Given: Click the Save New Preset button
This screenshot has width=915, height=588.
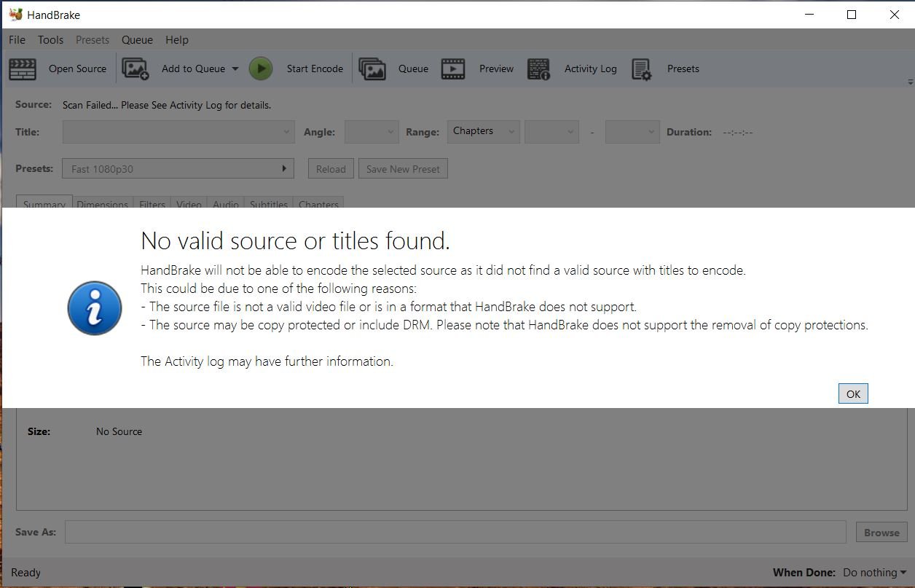Looking at the screenshot, I should click(403, 169).
